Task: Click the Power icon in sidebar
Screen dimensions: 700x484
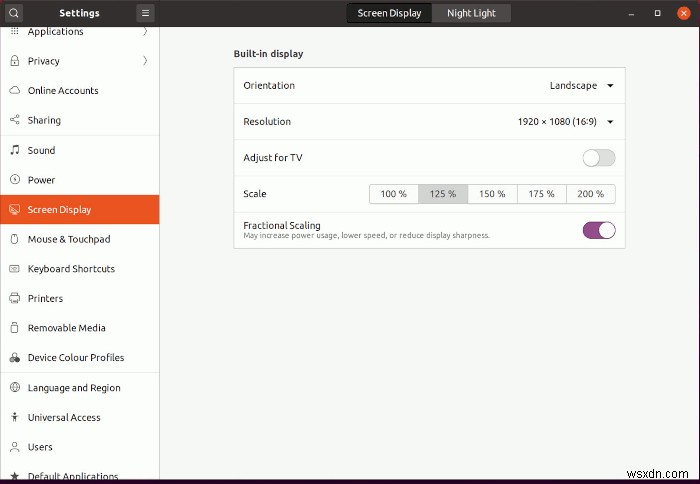Action: click(15, 179)
